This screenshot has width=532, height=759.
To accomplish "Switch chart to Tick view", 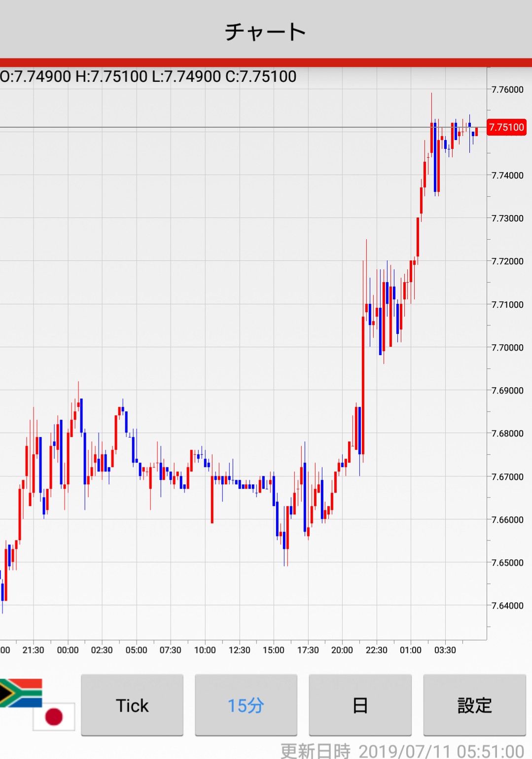I will tap(132, 705).
